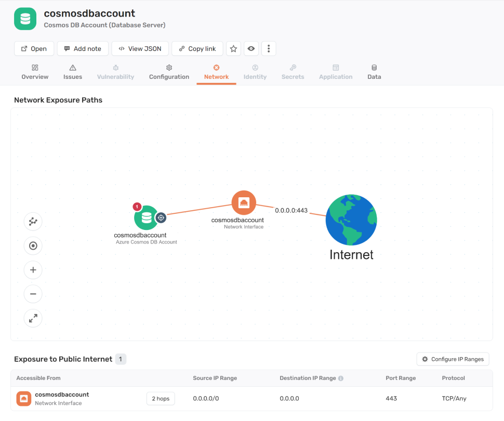Click the Network Interface row icon
The width and height of the screenshot is (504, 421).
coord(24,399)
